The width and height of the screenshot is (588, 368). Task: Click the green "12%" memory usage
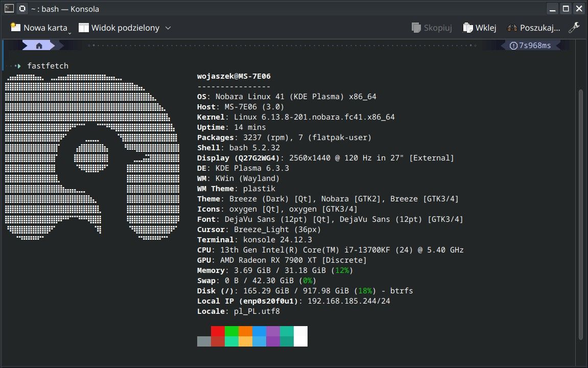(342, 270)
